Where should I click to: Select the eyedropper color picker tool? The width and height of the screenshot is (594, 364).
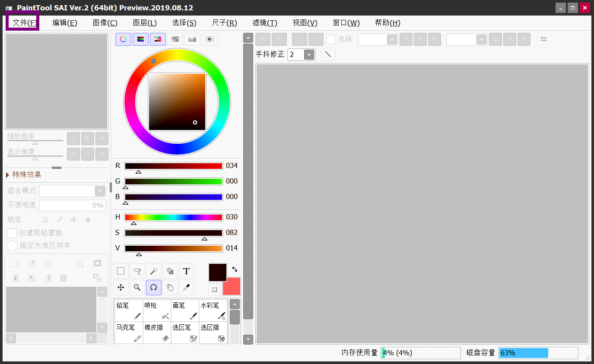[x=187, y=288]
